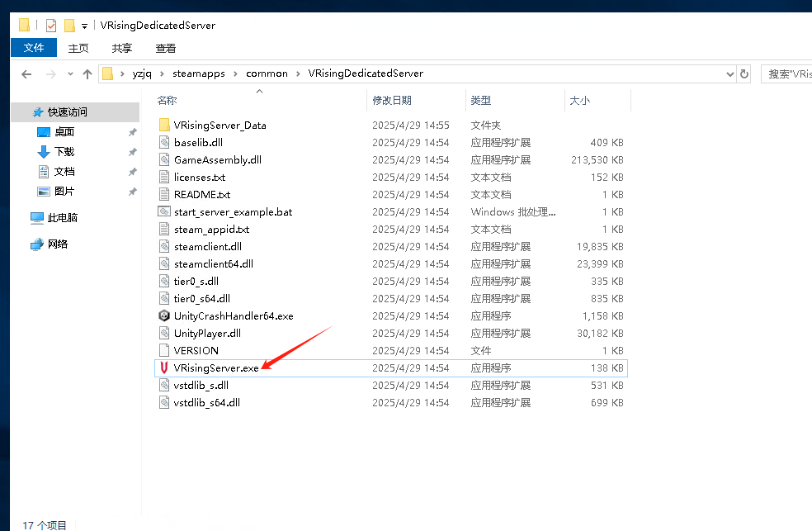Image resolution: width=812 pixels, height=531 pixels.
Task: Select the UnityPlayer.dll file icon
Action: point(164,333)
